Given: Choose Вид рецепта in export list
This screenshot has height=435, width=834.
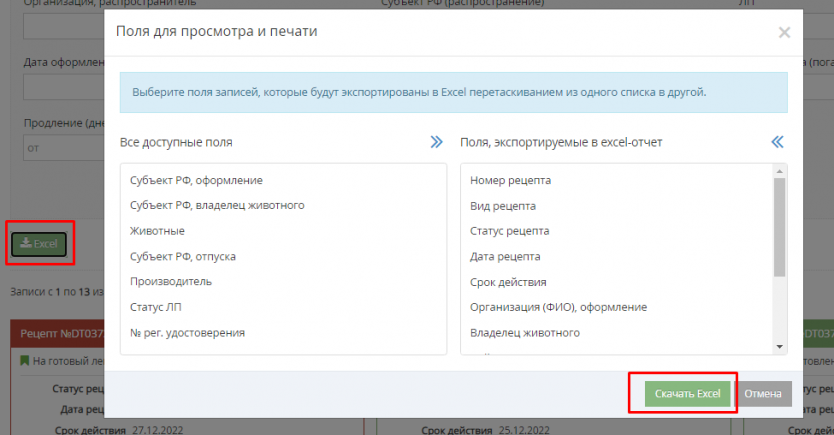Looking at the screenshot, I should pos(503,205).
